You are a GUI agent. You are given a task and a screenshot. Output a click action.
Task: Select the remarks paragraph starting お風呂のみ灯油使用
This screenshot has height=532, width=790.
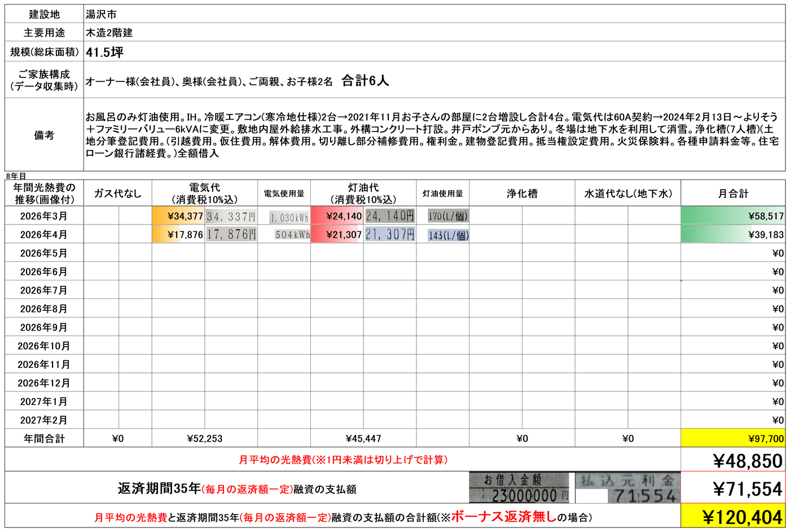432,135
